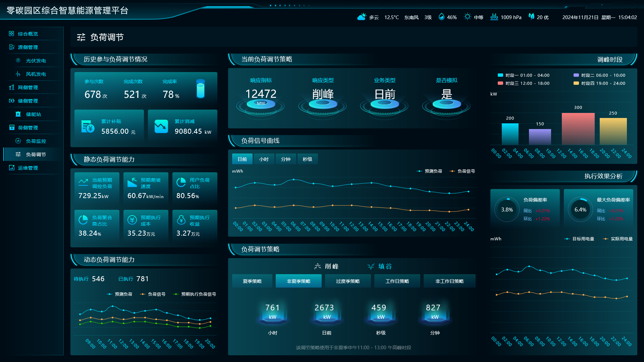Collapse the 荷侧管理 menu group
Image resolution: width=644 pixels, height=362 pixels.
pyautogui.click(x=28, y=128)
